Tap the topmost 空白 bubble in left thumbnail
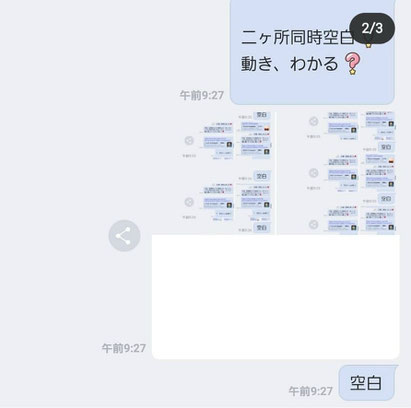Viewport: 411px width, 408px height. pos(262,115)
